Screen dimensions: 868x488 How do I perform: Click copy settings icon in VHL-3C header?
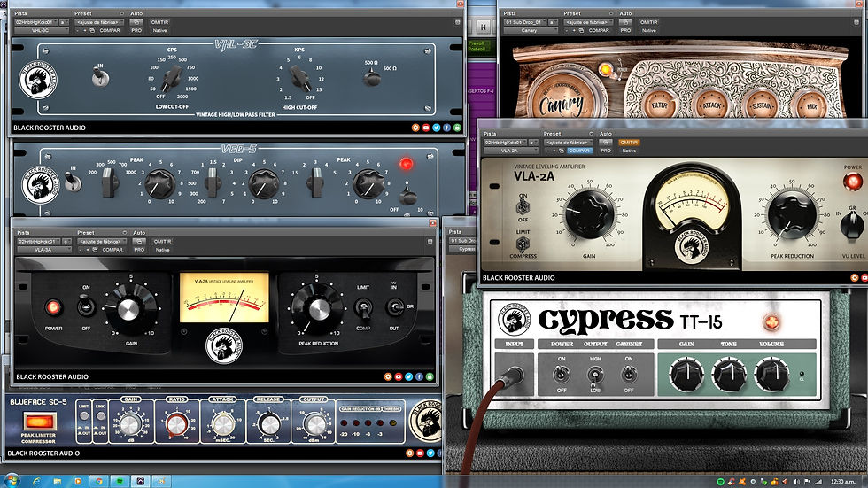click(x=92, y=30)
